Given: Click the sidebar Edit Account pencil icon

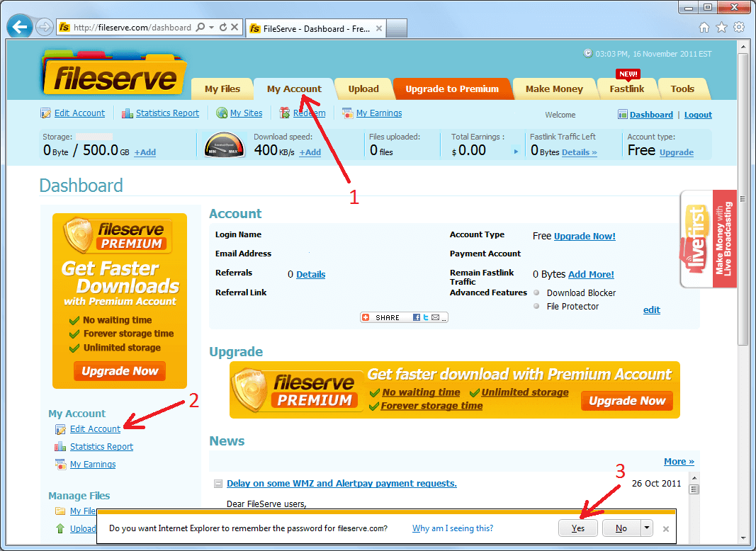Looking at the screenshot, I should pyautogui.click(x=60, y=429).
